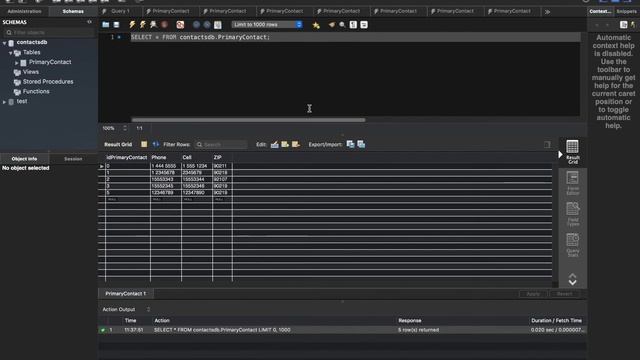Execute the whole SQL script (lightning bolt)
This screenshot has height=360, width=640.
tap(132, 25)
